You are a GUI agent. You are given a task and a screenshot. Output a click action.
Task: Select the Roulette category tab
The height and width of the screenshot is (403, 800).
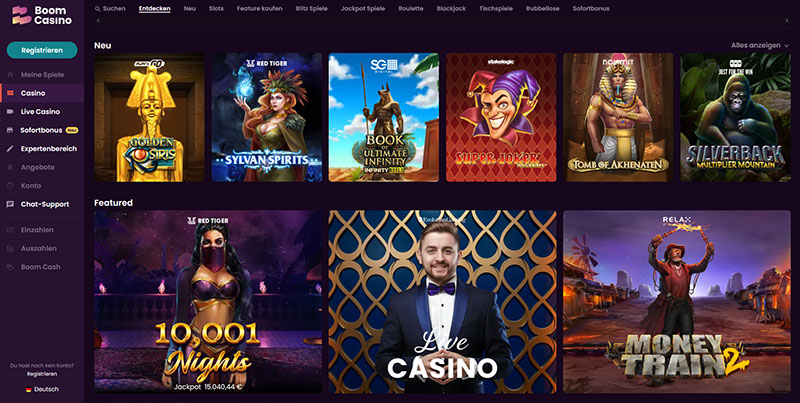pos(411,9)
